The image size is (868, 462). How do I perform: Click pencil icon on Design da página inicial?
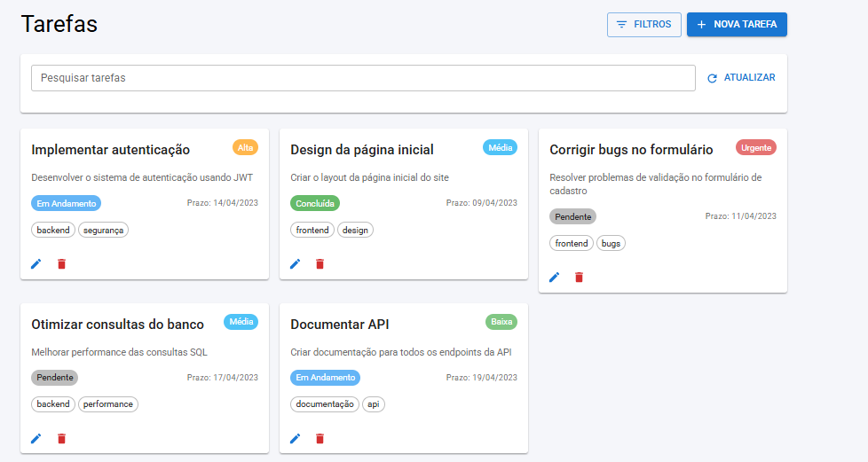point(296,263)
